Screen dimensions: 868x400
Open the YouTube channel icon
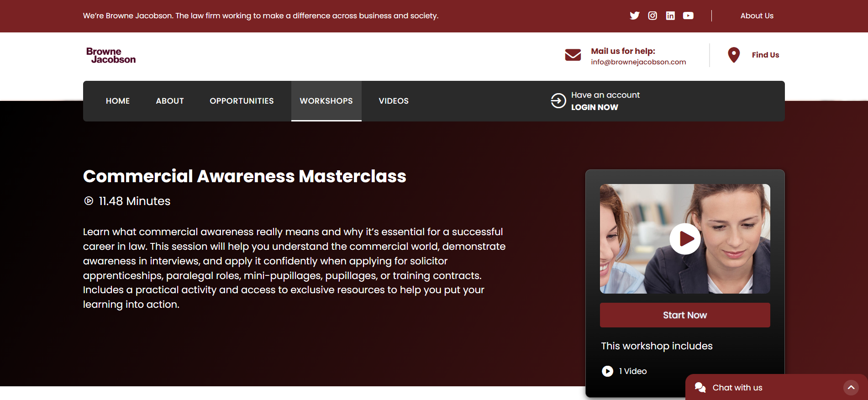[688, 16]
